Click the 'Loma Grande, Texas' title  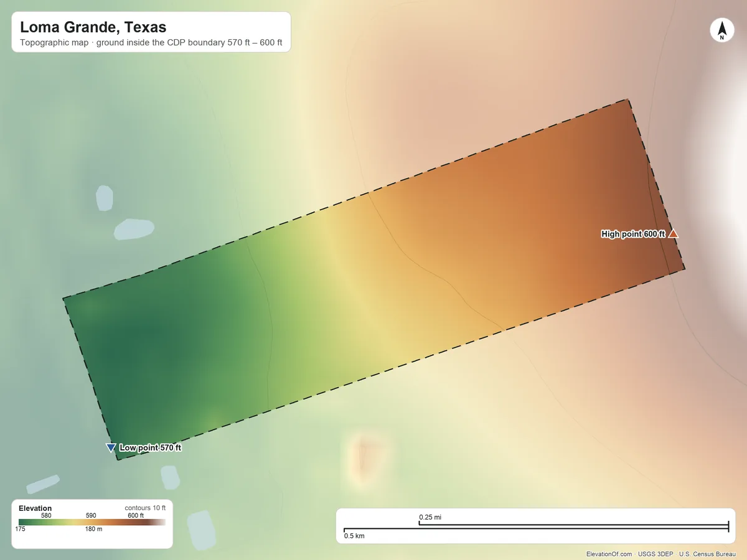[93, 27]
